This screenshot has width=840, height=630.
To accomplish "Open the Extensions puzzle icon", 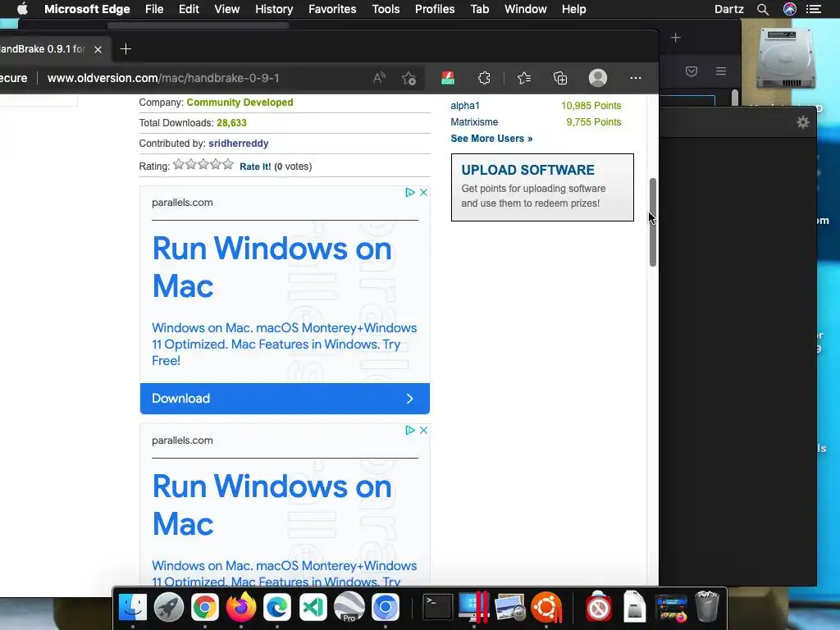I will pyautogui.click(x=484, y=78).
